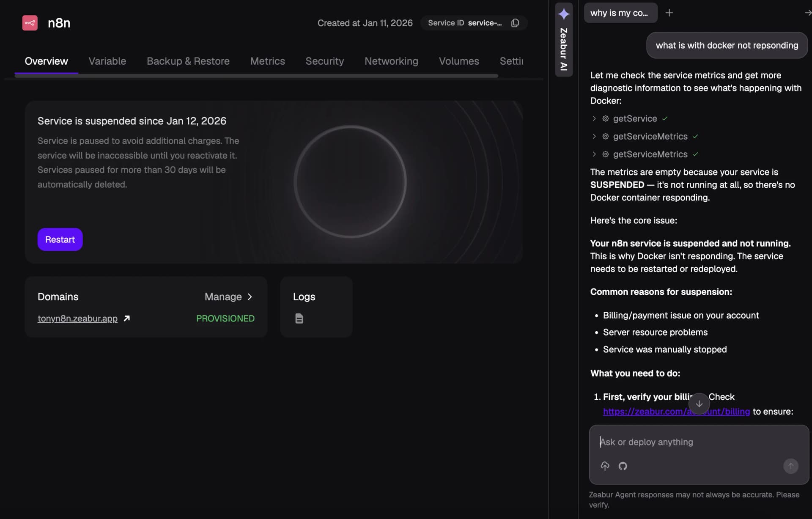Click the PROVISIONED status text
812x519 pixels.
(225, 319)
